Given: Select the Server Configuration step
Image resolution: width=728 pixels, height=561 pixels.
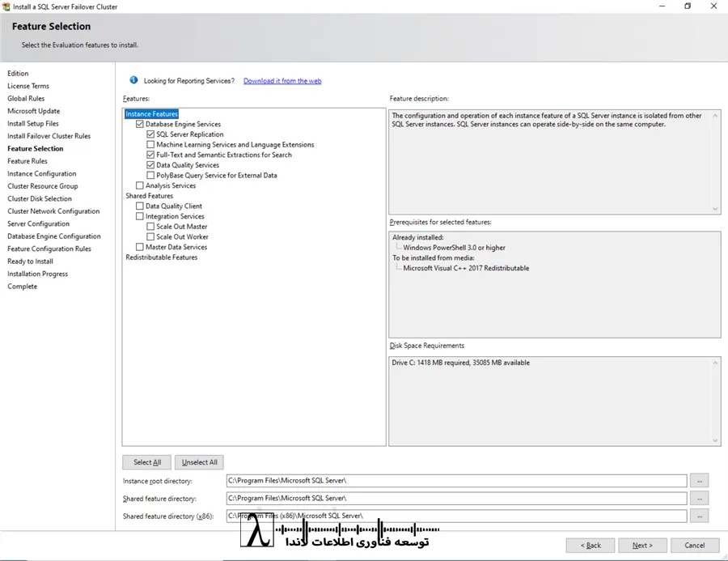Looking at the screenshot, I should (x=39, y=224).
